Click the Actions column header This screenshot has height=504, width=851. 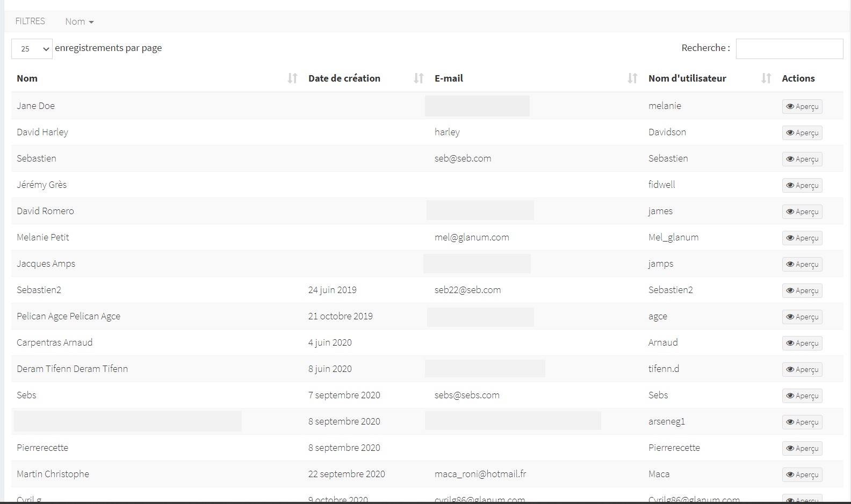tap(798, 78)
